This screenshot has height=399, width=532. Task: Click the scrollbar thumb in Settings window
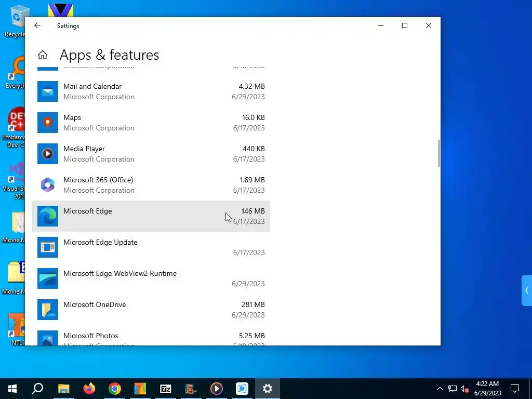438,153
